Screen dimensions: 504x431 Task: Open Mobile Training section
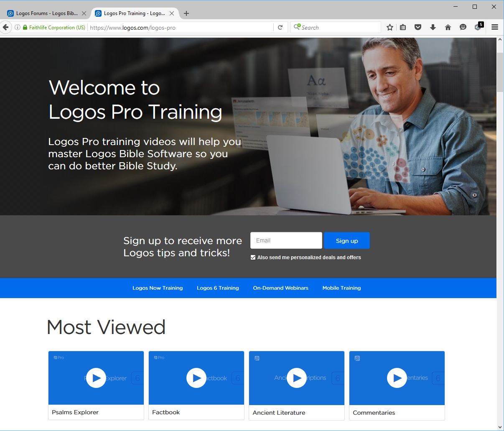click(341, 288)
